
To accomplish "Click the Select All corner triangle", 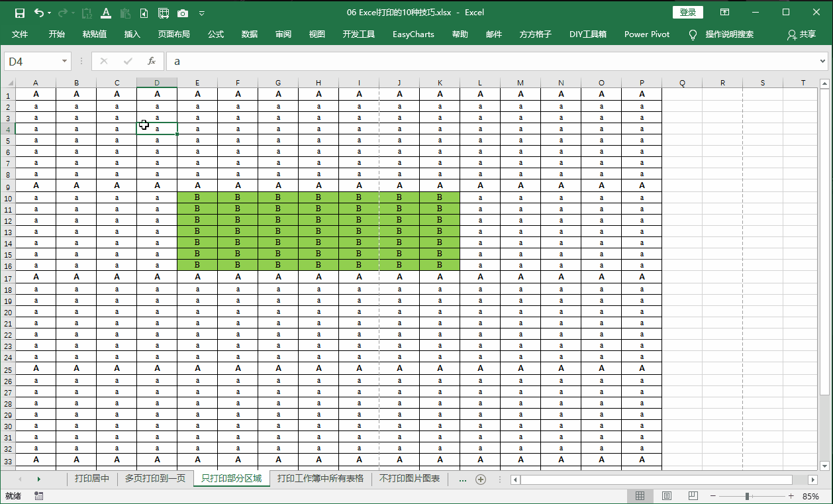I will pyautogui.click(x=8, y=83).
